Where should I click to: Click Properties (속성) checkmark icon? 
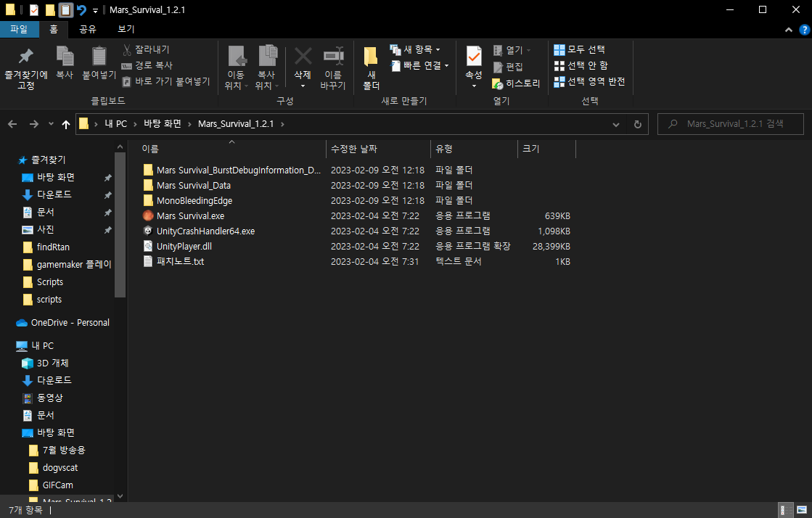474,56
